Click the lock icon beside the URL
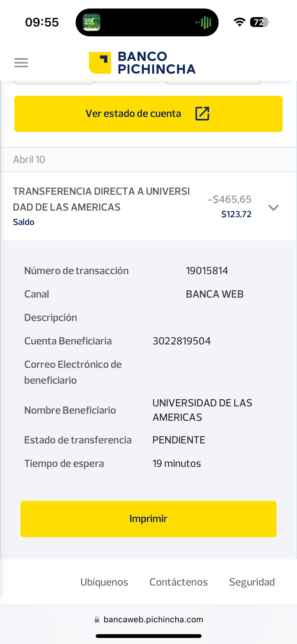Screen dimensions: 297x644 [x=97, y=620]
